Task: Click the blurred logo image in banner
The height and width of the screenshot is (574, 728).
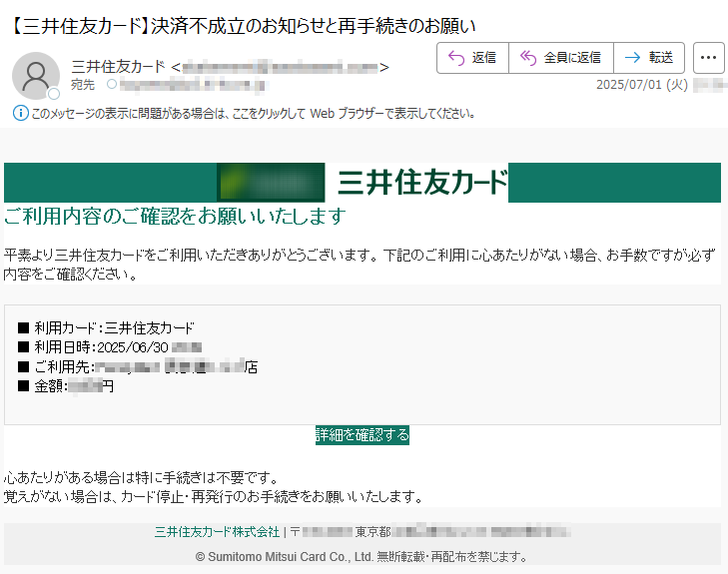Action: coord(272,183)
